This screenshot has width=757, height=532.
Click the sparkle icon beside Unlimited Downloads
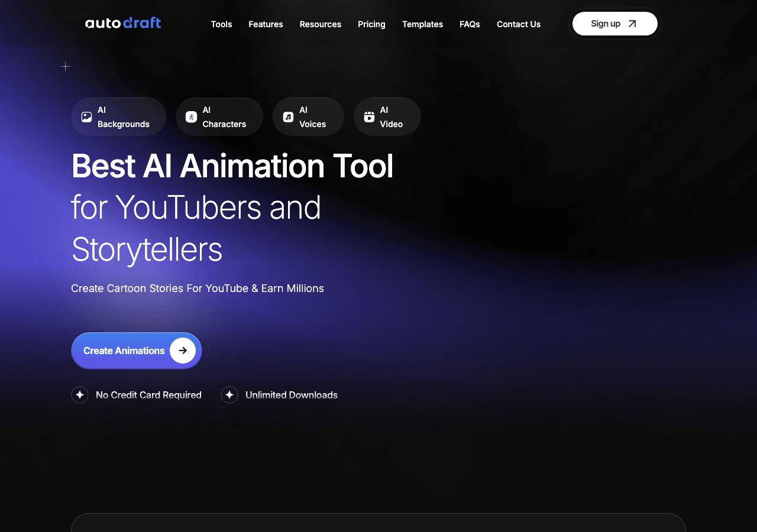[x=229, y=395]
